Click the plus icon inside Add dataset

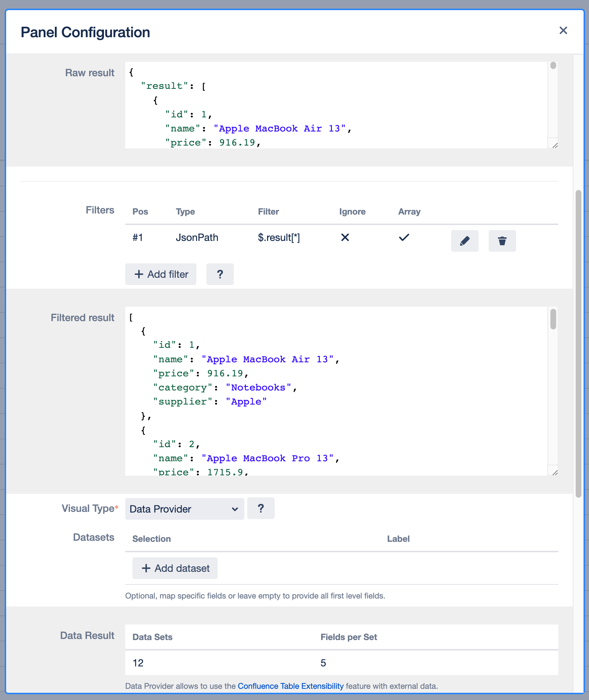pyautogui.click(x=146, y=568)
